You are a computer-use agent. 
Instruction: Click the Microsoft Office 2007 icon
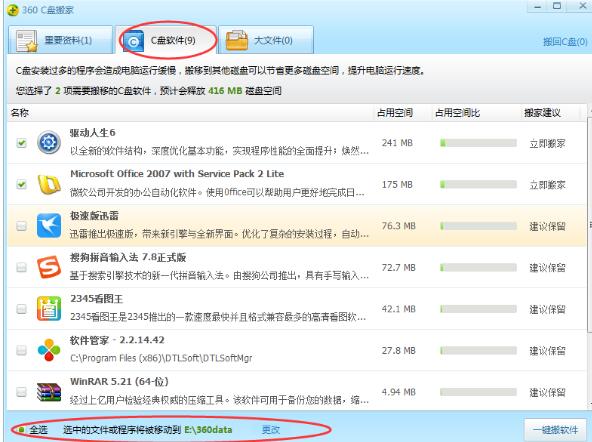click(49, 184)
